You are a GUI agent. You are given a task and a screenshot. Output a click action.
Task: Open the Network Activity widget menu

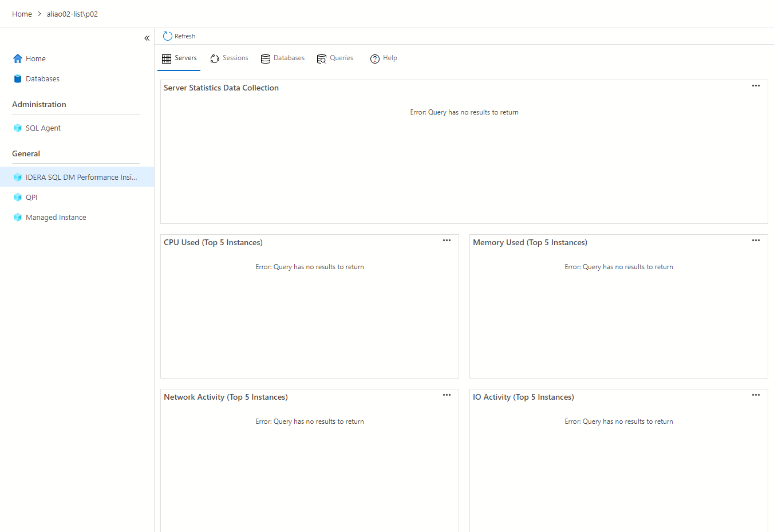coord(447,395)
